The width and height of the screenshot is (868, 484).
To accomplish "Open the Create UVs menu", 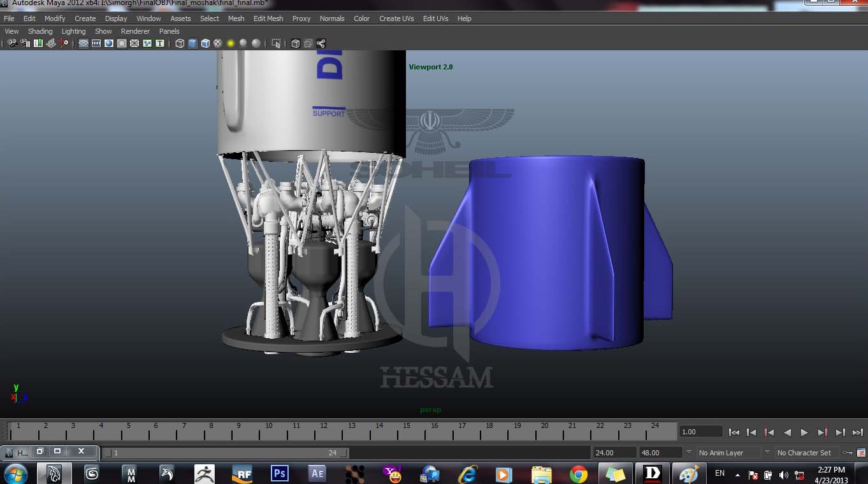I will [396, 18].
